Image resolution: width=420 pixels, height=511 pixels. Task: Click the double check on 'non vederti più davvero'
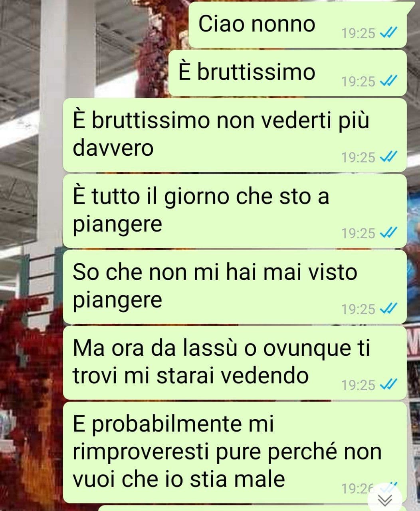point(388,157)
